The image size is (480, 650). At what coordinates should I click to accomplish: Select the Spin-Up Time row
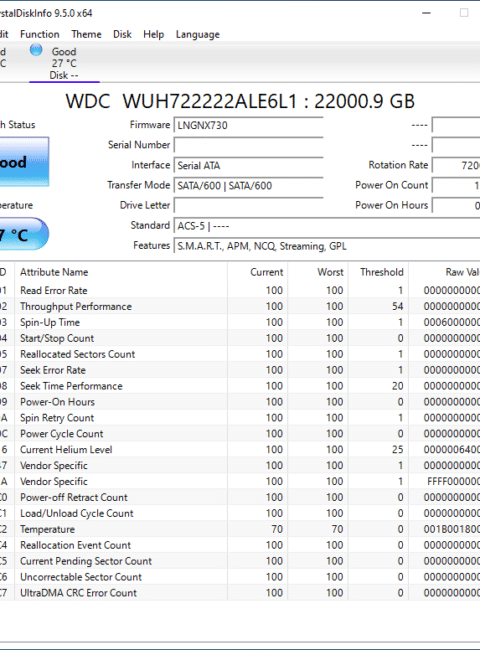point(240,323)
